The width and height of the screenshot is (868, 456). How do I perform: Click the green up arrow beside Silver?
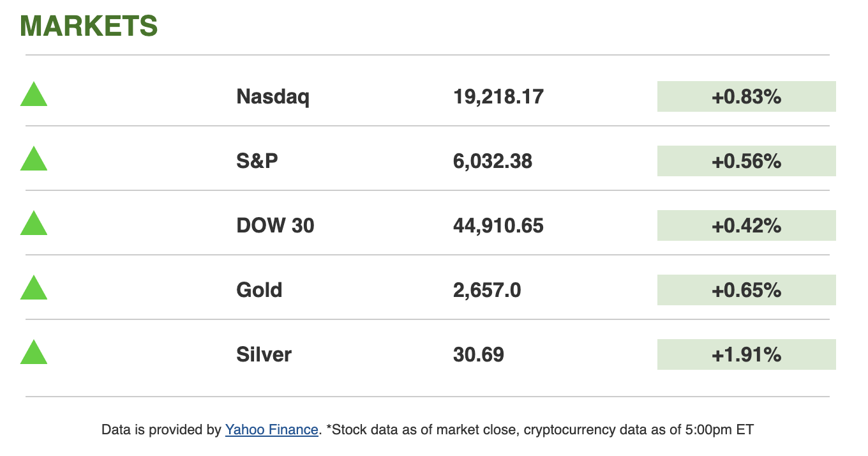click(34, 353)
